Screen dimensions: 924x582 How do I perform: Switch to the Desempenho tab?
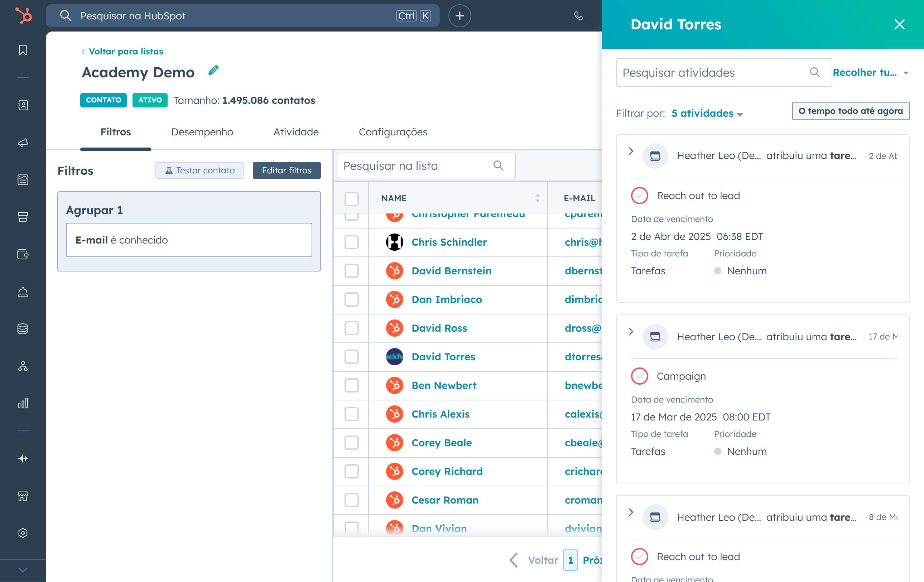coord(202,132)
